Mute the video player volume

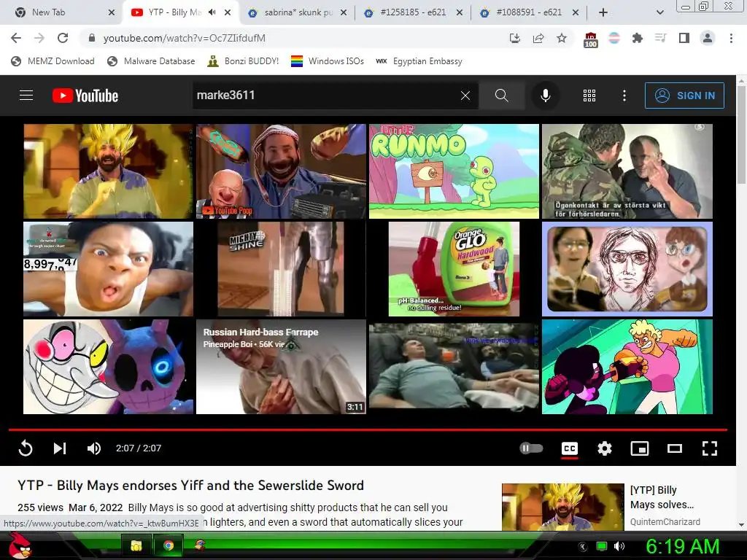(x=94, y=448)
